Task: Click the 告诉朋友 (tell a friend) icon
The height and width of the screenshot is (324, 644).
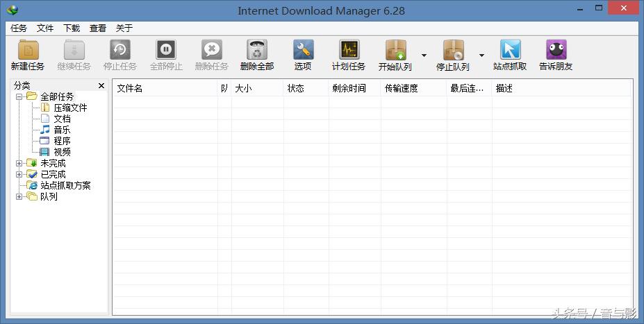Action: pos(556,50)
